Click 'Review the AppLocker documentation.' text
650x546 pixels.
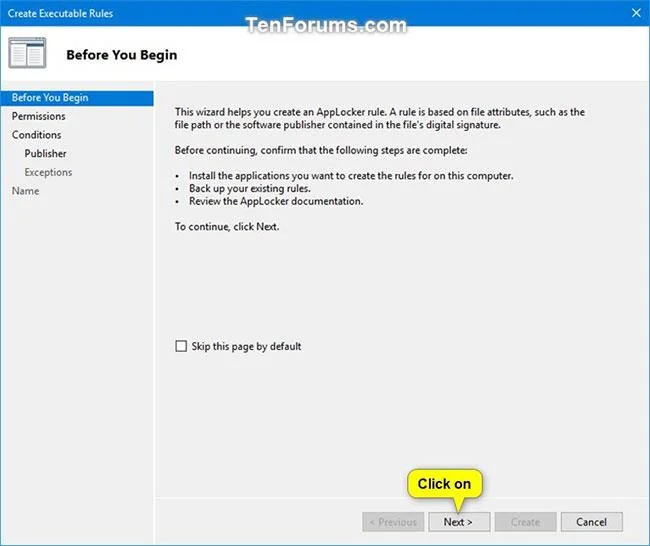pos(276,201)
